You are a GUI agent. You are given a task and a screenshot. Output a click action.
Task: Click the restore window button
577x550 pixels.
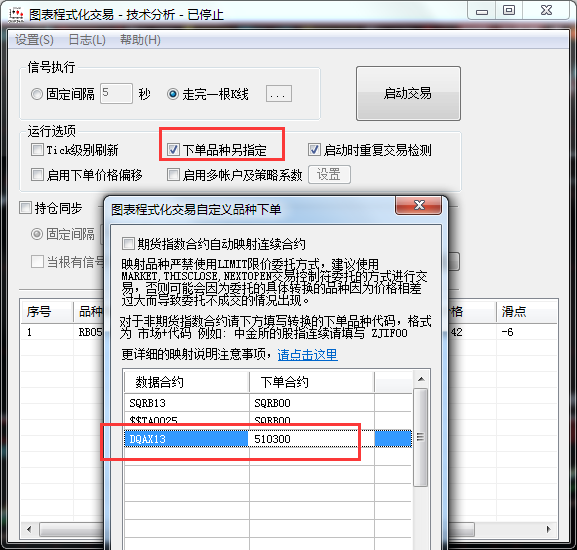pyautogui.click(x=509, y=10)
